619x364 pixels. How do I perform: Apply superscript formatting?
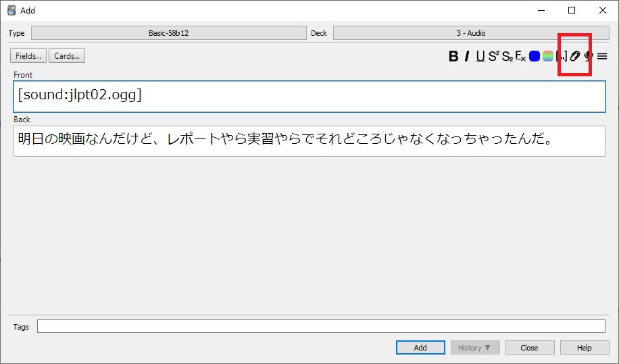[493, 57]
